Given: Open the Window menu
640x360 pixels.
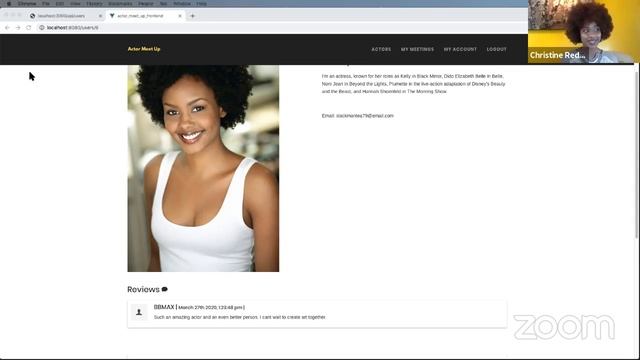Looking at the screenshot, I should click(182, 3).
